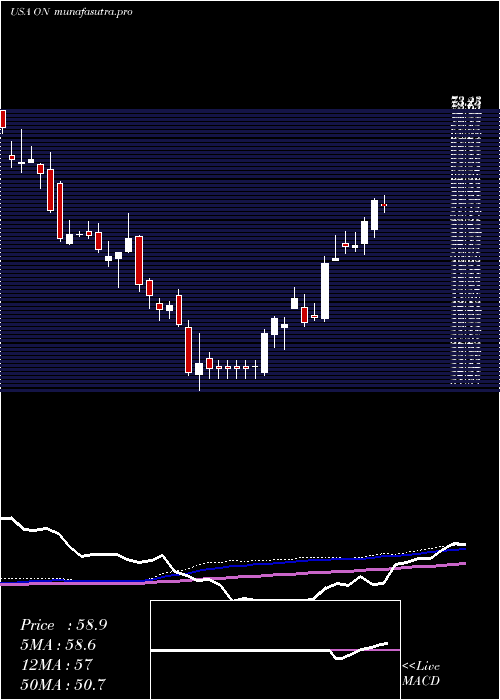Click the MACD inset chart box
This screenshot has width=500, height=700.
pyautogui.click(x=275, y=650)
